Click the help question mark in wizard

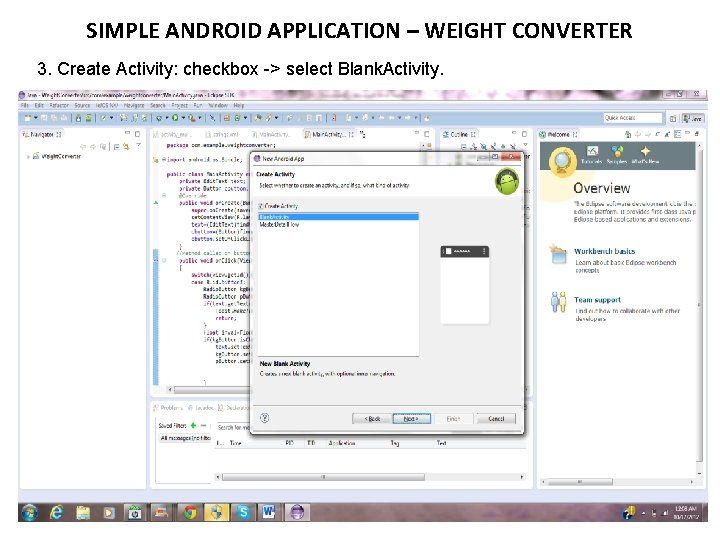pos(264,418)
